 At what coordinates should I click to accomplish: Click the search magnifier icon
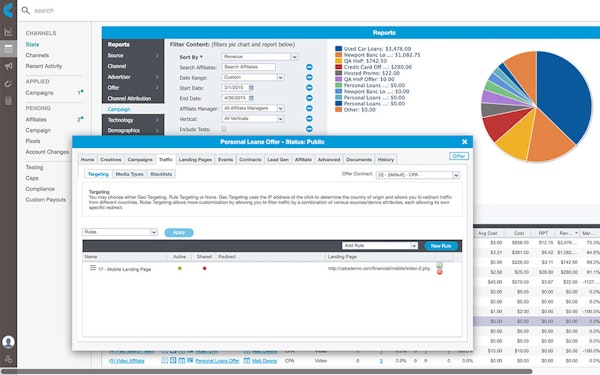[26, 10]
